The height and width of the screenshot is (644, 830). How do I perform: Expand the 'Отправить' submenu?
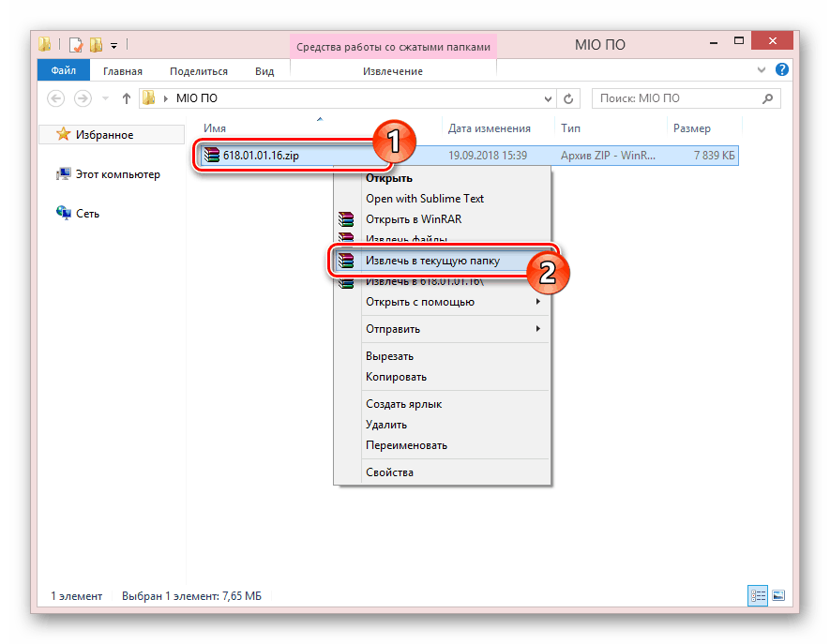(x=537, y=329)
